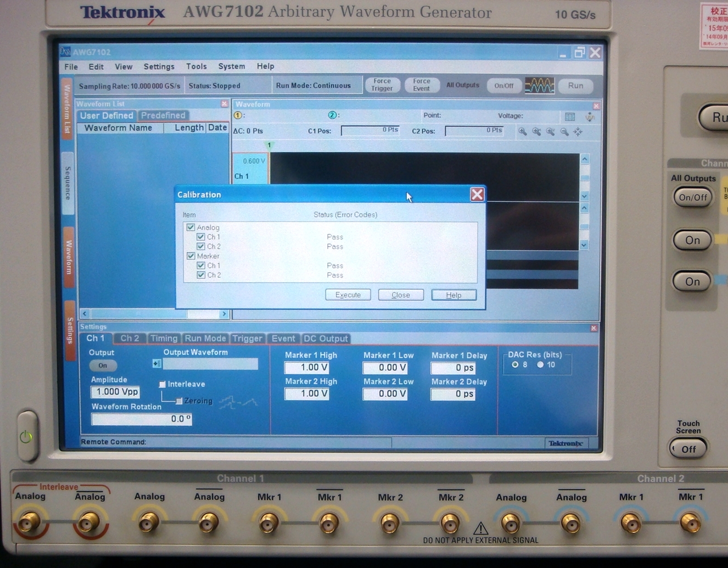
Task: Uncheck the Marker checkbox
Action: coord(191,256)
